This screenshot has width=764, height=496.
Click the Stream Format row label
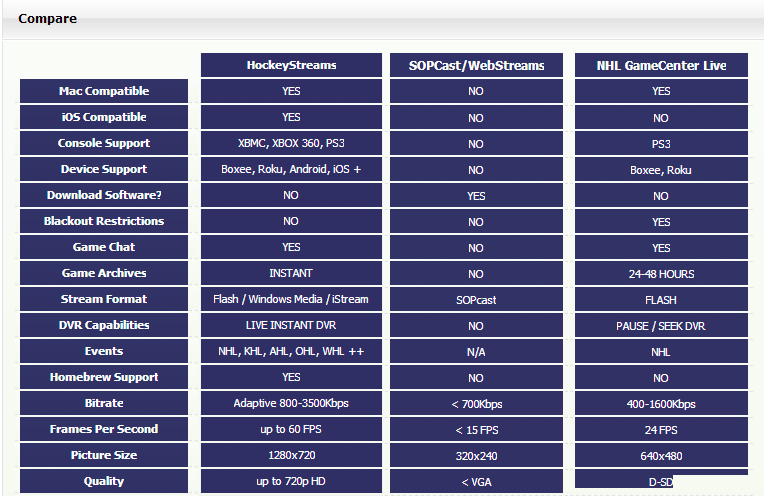coord(104,299)
